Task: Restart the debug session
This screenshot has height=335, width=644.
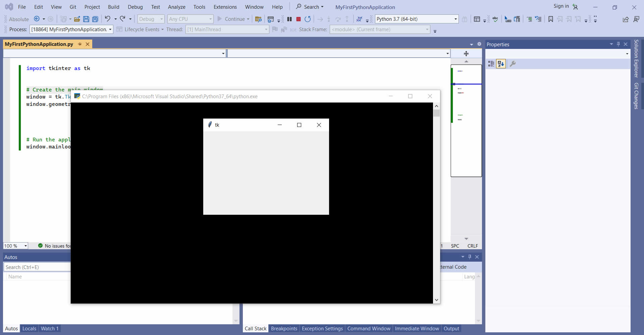Action: [x=308, y=19]
